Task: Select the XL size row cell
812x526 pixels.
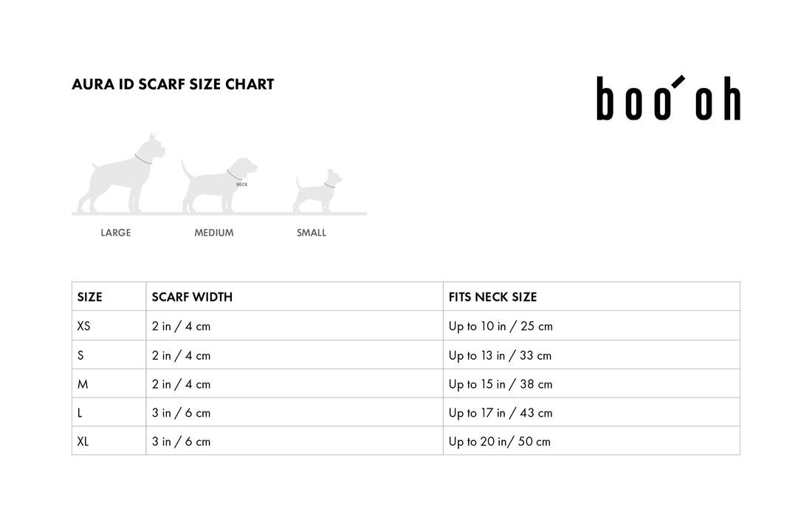Action: coord(83,441)
